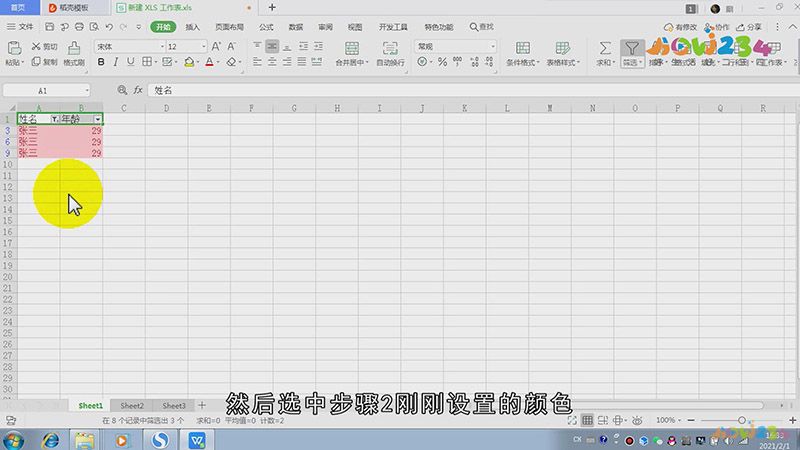Click the insert function fx icon

click(x=138, y=90)
